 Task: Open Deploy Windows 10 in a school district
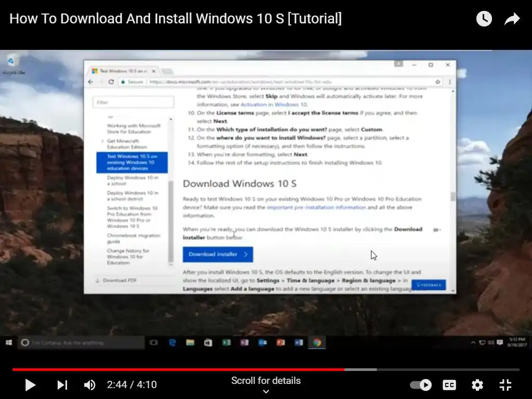point(132,196)
